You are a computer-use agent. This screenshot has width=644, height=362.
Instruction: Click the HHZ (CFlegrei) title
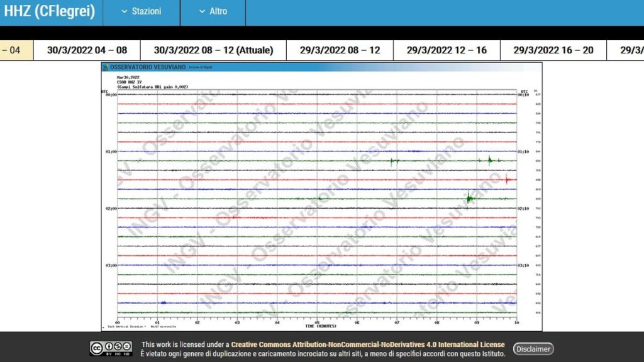(x=50, y=11)
